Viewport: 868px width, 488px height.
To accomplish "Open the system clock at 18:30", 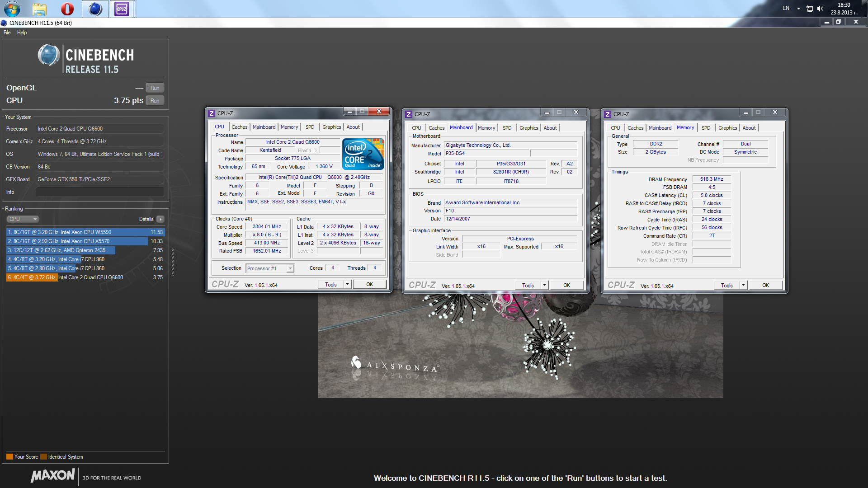I will [844, 9].
